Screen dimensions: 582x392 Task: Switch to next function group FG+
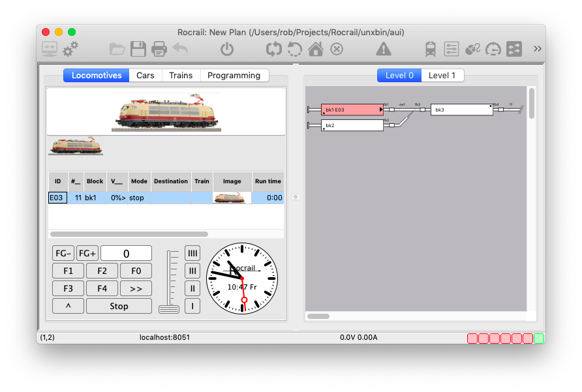(x=87, y=253)
